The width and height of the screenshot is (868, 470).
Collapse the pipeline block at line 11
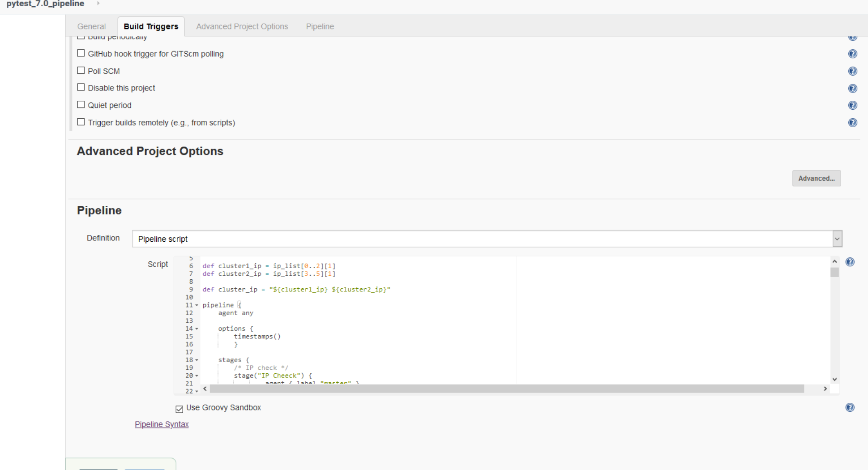(x=197, y=305)
